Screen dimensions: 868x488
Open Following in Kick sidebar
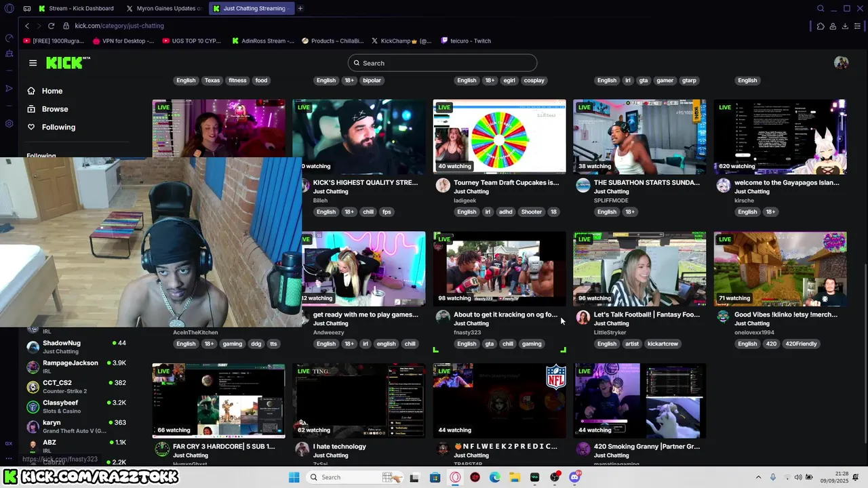click(x=51, y=127)
